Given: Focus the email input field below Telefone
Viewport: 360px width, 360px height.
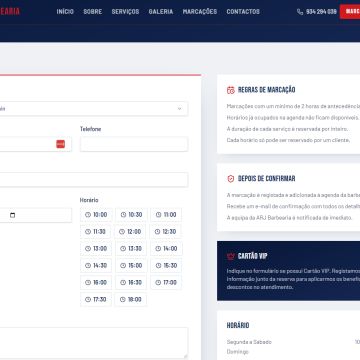Looking at the screenshot, I should point(94,180).
